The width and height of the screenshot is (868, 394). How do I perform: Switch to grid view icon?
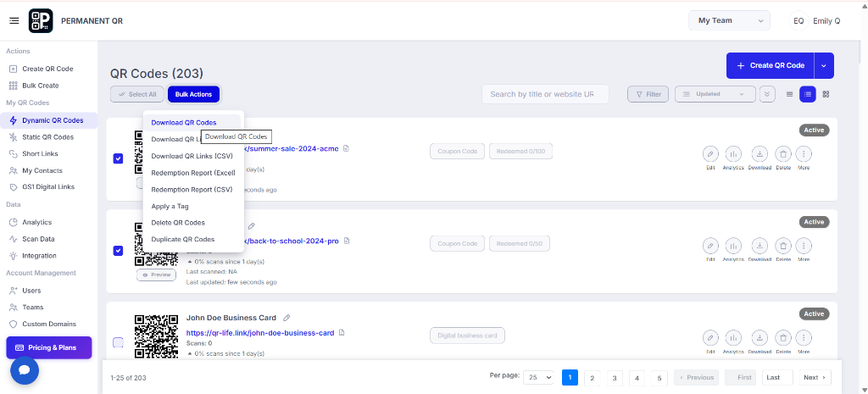[x=826, y=94]
